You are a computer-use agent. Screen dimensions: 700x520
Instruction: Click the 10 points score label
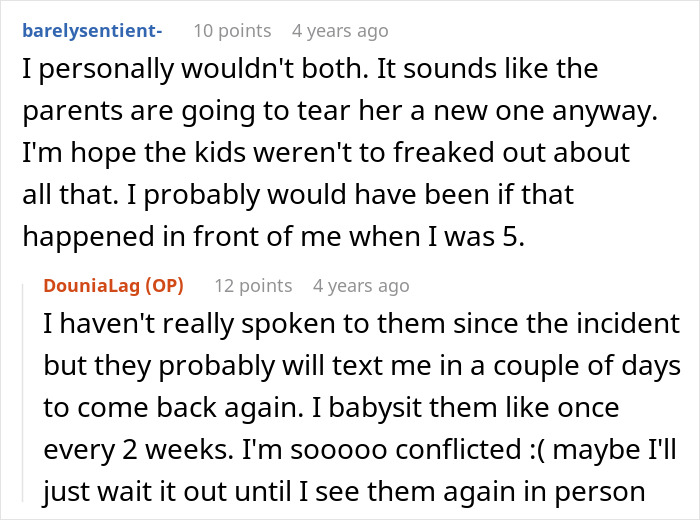(x=231, y=30)
